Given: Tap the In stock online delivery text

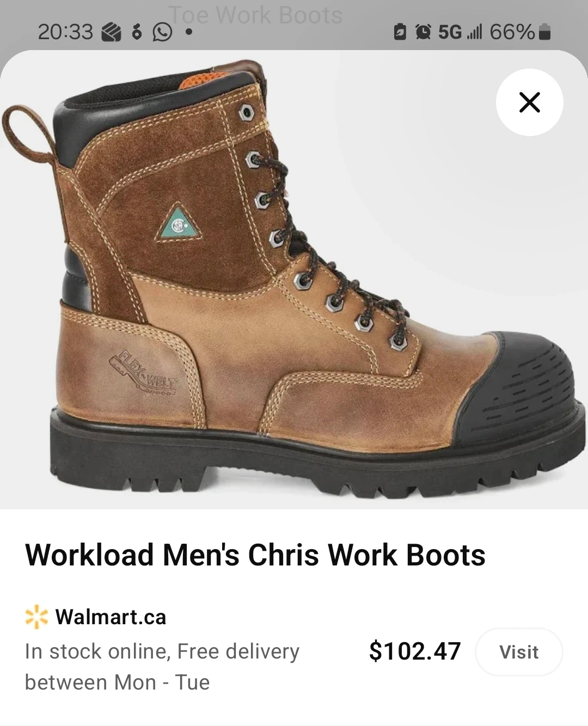Looking at the screenshot, I should pos(162,667).
